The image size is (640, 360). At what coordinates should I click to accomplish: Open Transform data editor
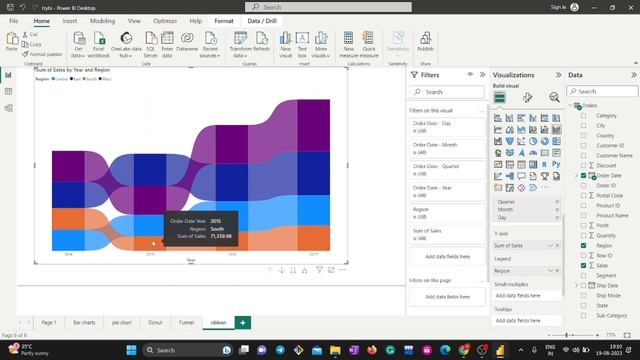240,45
